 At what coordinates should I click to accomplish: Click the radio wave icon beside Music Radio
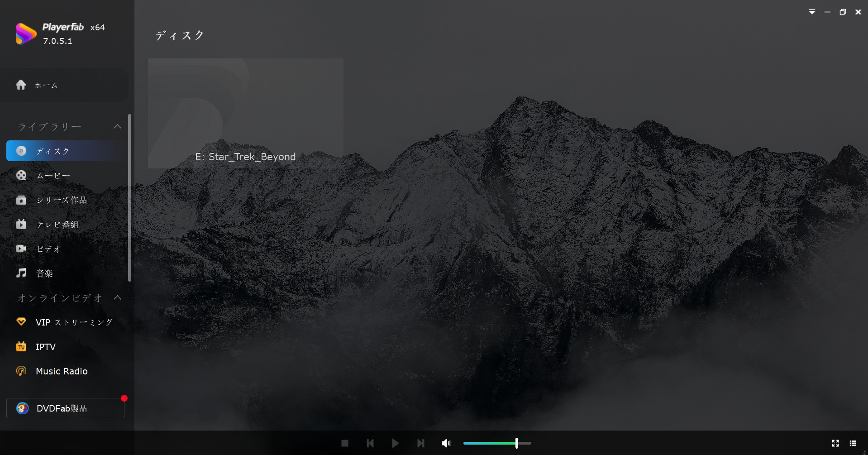[x=21, y=371]
